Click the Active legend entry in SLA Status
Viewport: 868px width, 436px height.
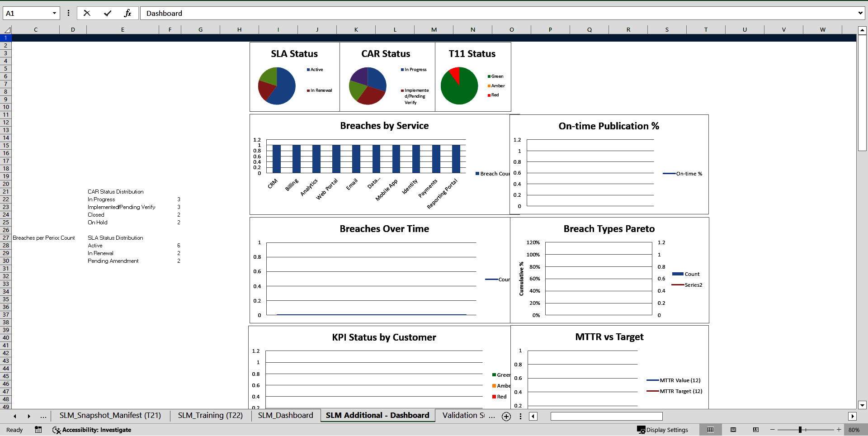[x=315, y=70]
